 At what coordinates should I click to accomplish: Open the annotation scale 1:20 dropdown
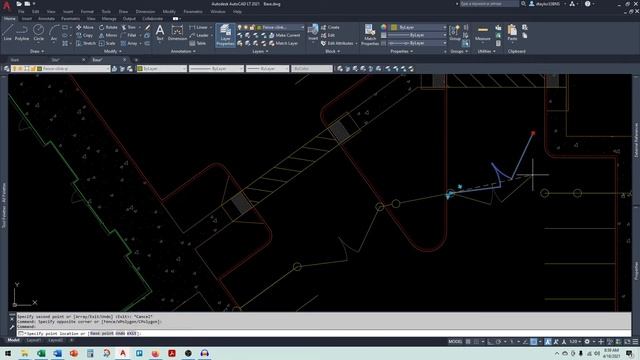coord(575,342)
